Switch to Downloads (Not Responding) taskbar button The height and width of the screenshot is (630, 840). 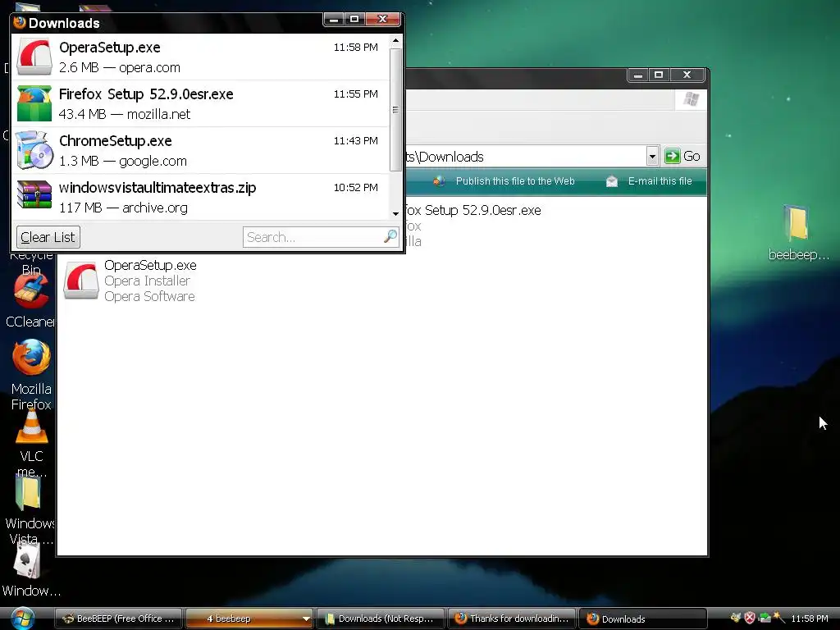coord(380,619)
